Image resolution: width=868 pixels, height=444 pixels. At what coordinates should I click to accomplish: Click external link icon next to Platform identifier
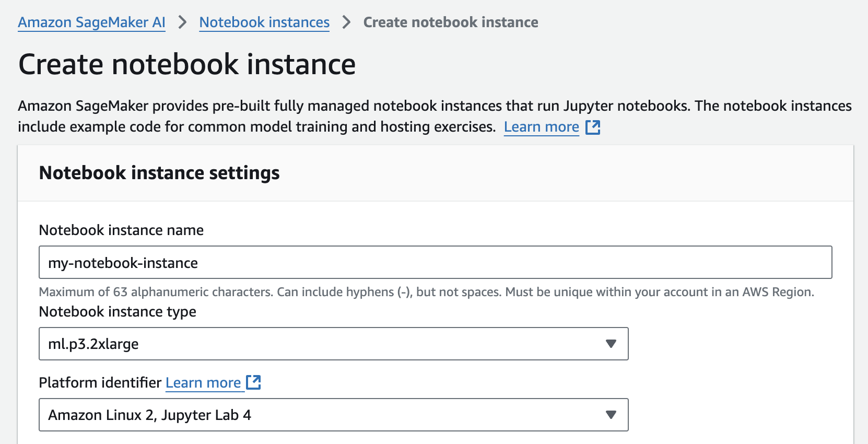click(x=253, y=382)
